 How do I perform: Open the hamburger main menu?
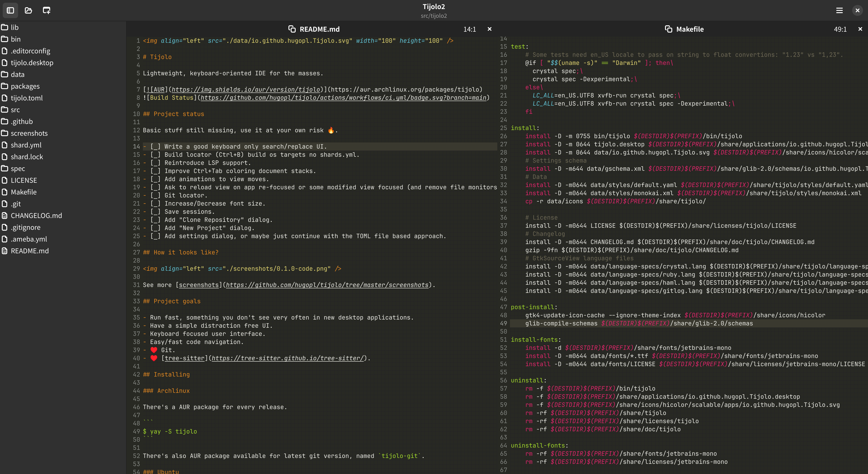tap(839, 10)
